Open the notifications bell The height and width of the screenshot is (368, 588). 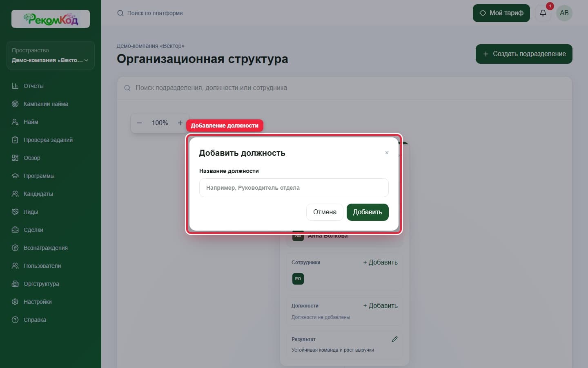coord(543,13)
